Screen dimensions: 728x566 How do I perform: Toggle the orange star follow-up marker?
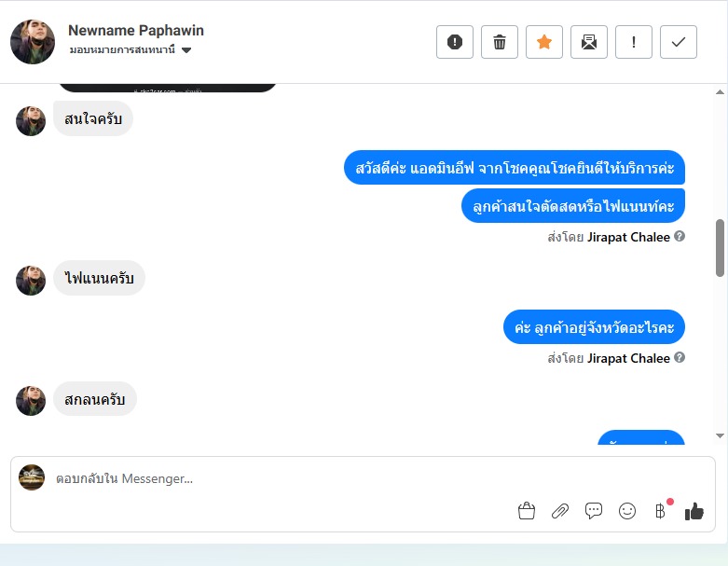544,42
